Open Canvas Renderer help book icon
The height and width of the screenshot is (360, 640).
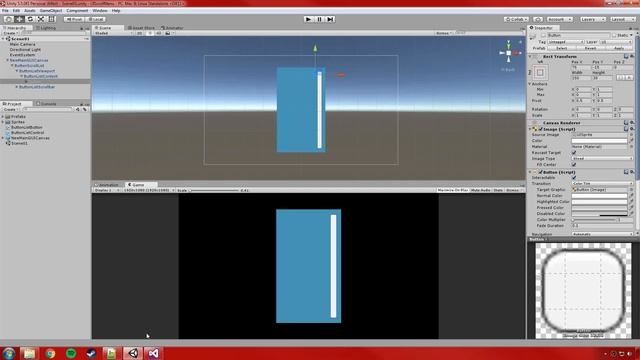(626, 123)
